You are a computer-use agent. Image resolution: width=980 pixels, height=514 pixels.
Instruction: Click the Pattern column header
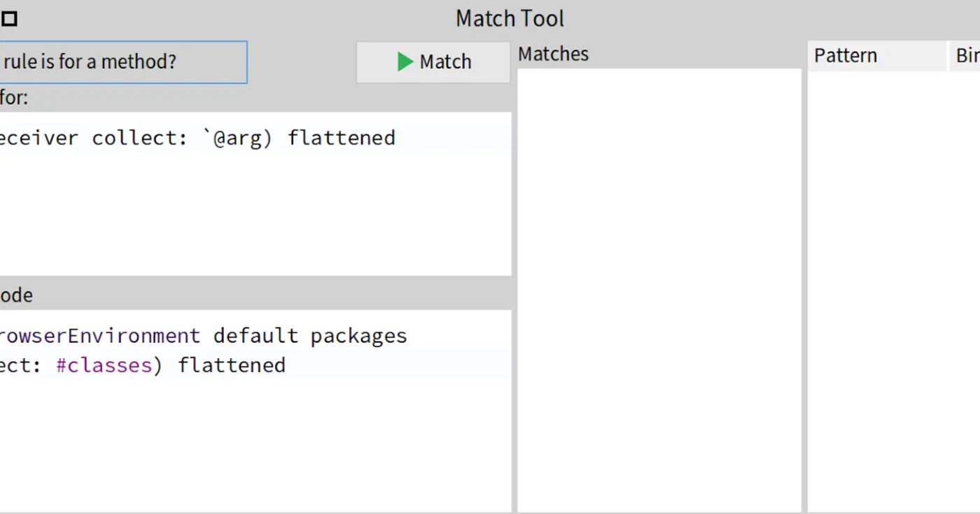click(x=845, y=55)
